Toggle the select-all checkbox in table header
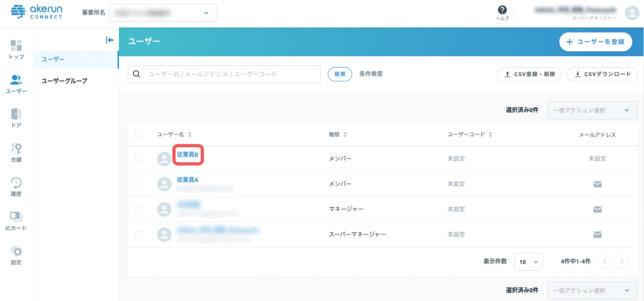Viewport: 644px width, 301px height. click(139, 134)
